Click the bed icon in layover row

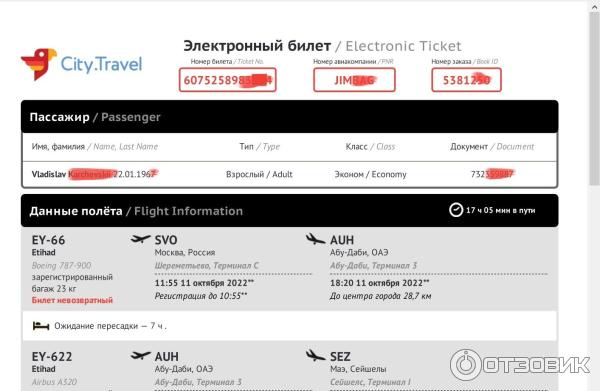coord(41,326)
